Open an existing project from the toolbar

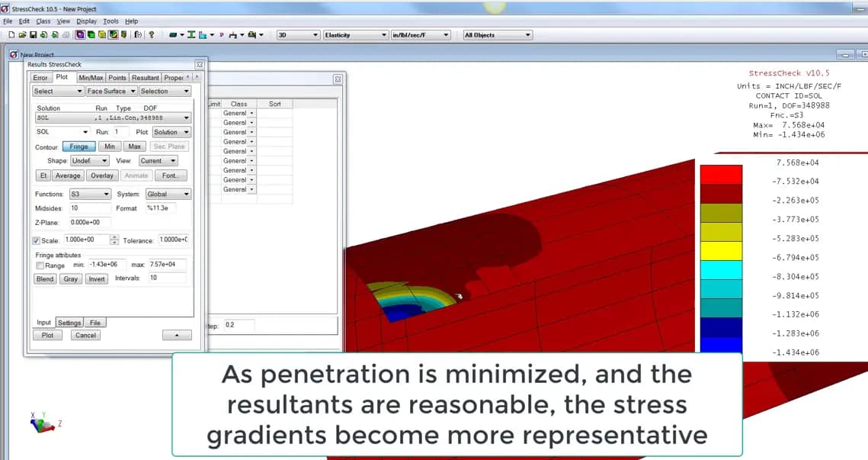23,34
